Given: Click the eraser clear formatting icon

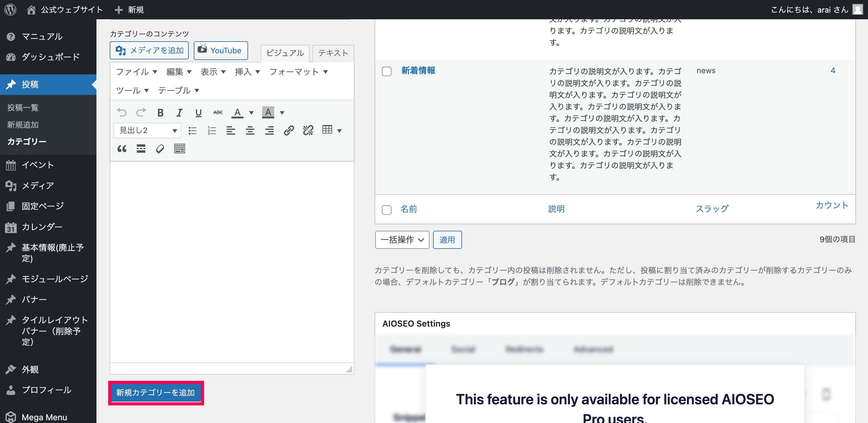Looking at the screenshot, I should 160,149.
